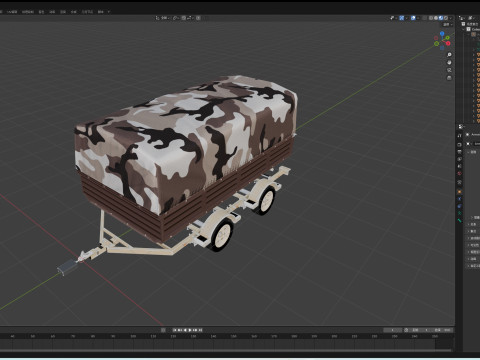Open the Render properties tab
This screenshot has width=480, height=360.
tap(459, 145)
